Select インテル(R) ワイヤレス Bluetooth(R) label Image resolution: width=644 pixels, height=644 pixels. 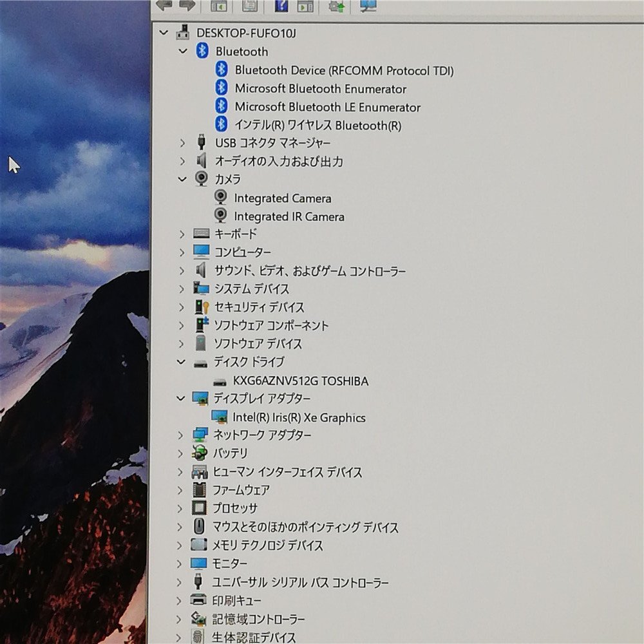(318, 125)
